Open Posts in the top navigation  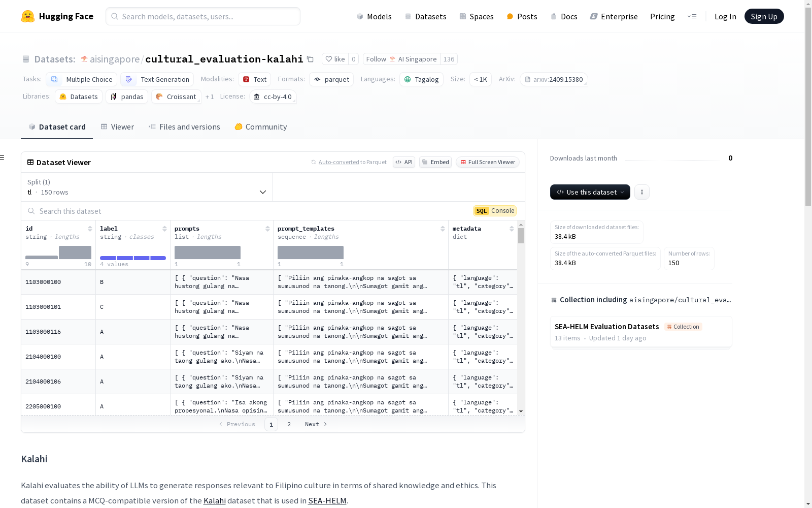[522, 16]
